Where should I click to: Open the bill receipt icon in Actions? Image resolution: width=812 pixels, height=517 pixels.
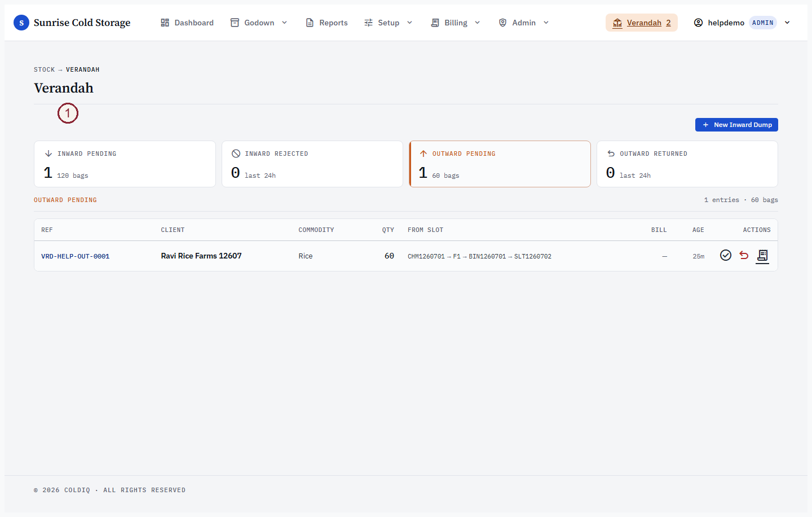[762, 256]
